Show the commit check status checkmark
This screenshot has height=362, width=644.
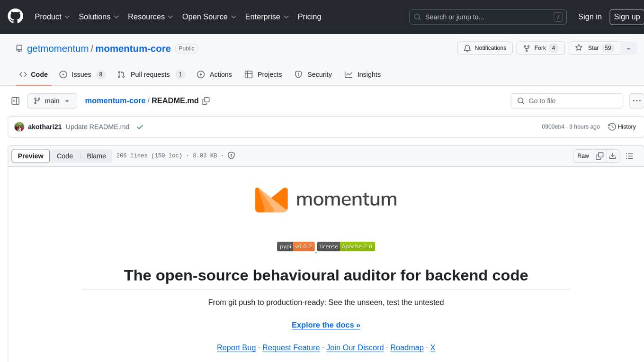coord(140,127)
